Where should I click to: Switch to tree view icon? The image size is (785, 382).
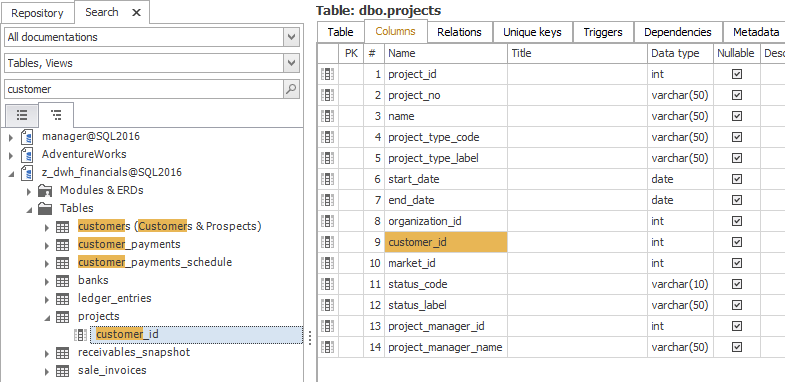56,116
